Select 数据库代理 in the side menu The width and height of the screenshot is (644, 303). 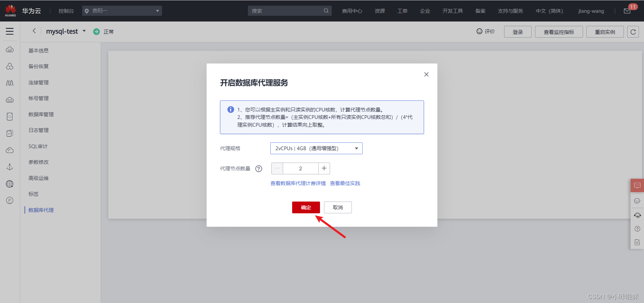click(x=41, y=210)
